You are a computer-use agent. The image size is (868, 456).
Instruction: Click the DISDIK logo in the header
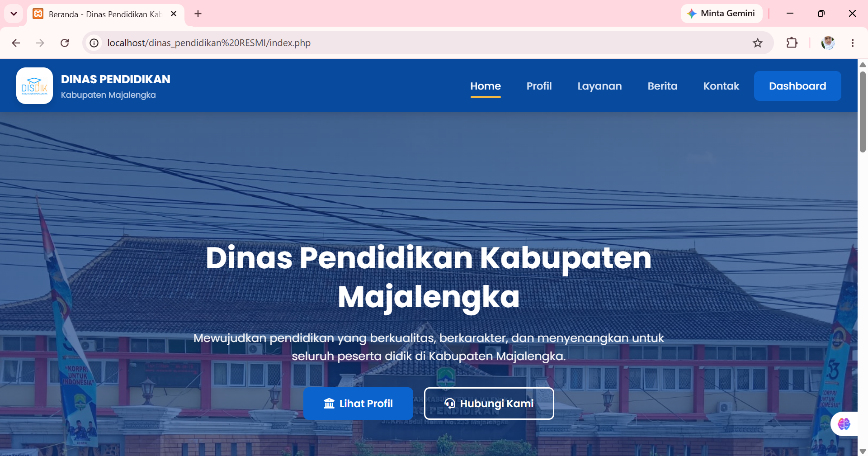34,86
